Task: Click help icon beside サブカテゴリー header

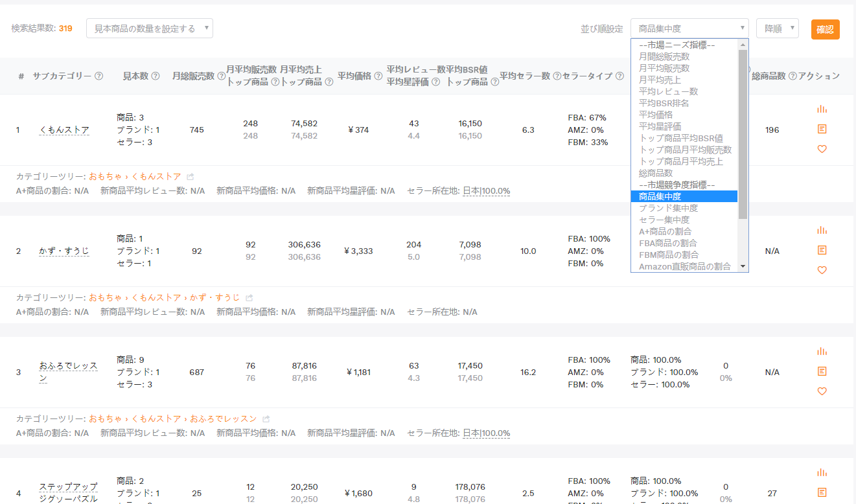Action: pyautogui.click(x=99, y=76)
